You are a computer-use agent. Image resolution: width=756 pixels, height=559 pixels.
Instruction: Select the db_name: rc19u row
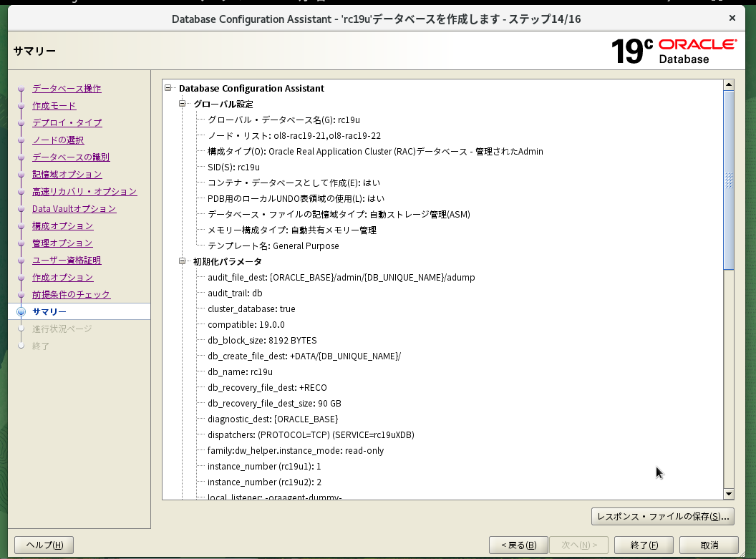point(240,372)
